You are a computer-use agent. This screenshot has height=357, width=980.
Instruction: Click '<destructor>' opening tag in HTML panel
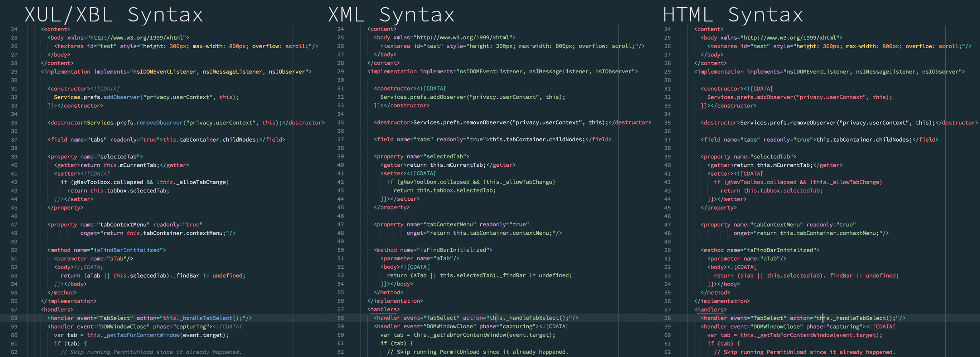click(721, 123)
